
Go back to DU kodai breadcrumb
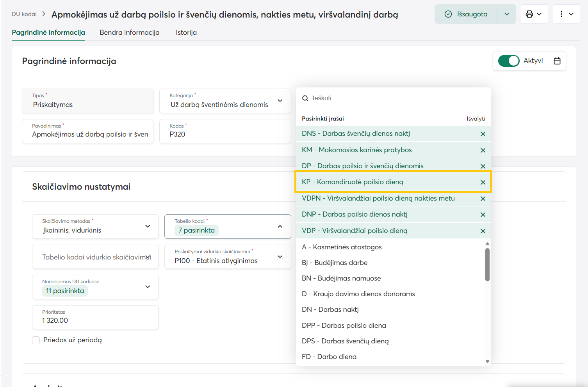(x=24, y=14)
